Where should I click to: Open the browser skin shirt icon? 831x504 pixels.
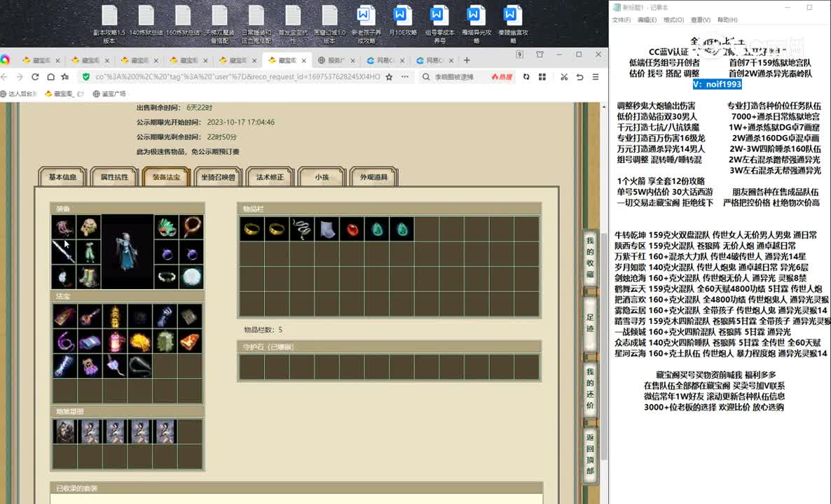point(540,55)
